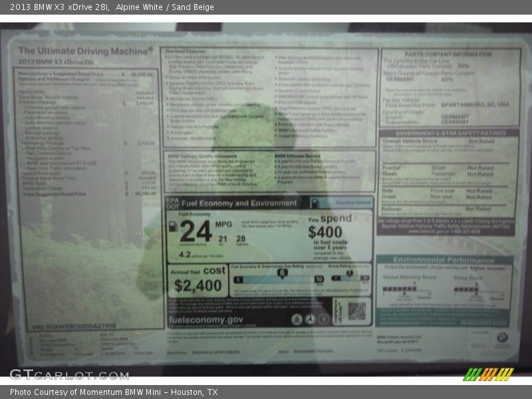Click the 'Fuel Economy and Environment' header
Viewport: 532px width, 399px height.
pyautogui.click(x=239, y=203)
